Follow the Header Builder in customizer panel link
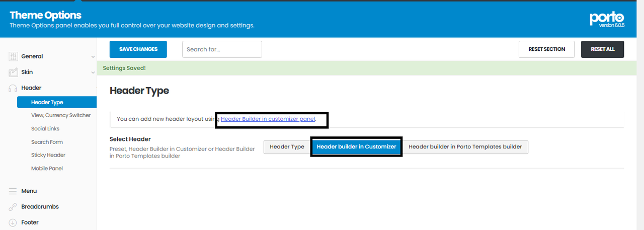This screenshot has width=644, height=230. pos(268,119)
